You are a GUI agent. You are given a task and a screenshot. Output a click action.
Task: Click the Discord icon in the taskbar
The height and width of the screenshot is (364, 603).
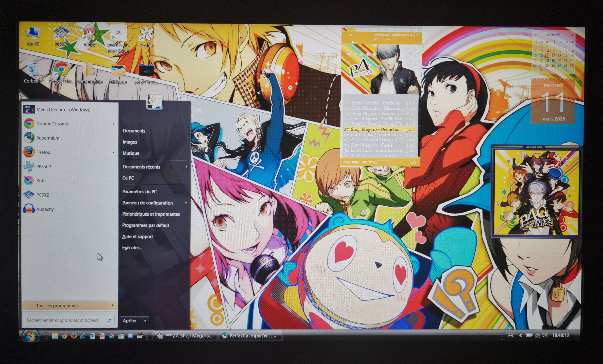tap(130, 336)
